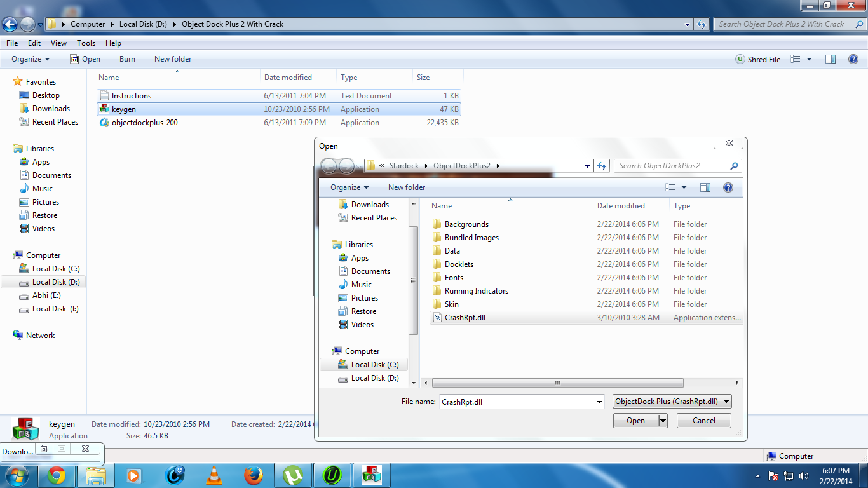Click the search magnifier in Open dialog
The height and width of the screenshot is (488, 868).
point(735,166)
